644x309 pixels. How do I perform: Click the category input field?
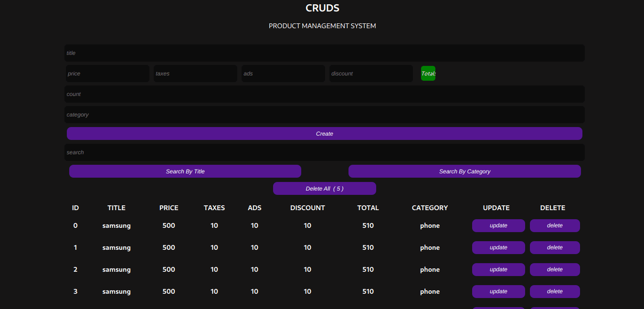pyautogui.click(x=324, y=115)
